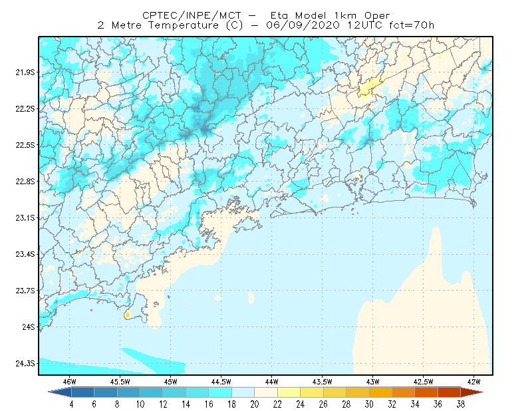The width and height of the screenshot is (532, 411).
Task: Click the right red colorbar arrow tip
Action: (x=472, y=392)
